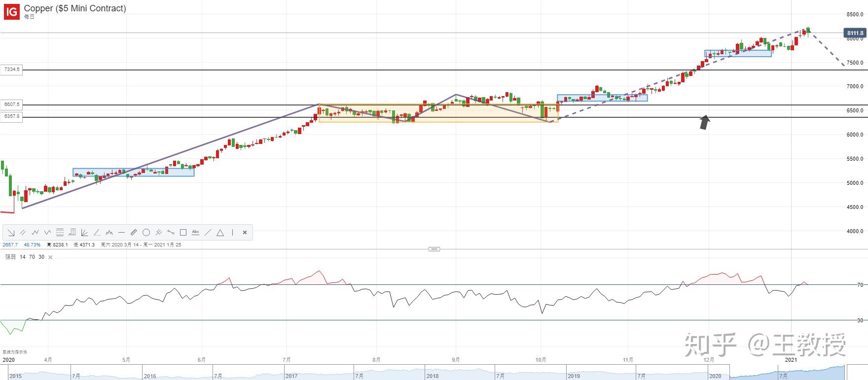The image size is (868, 380).
Task: Click the 6357.8 horizontal line label
Action: click(11, 116)
